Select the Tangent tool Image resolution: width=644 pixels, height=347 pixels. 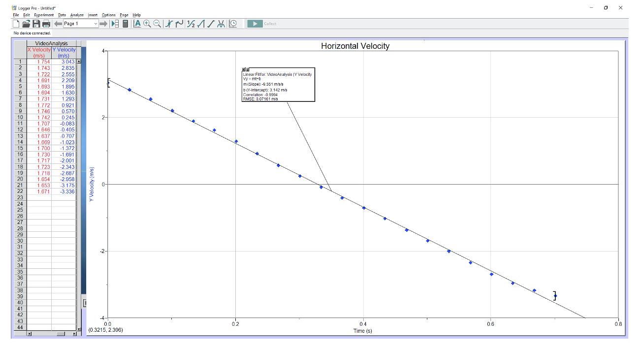coord(180,23)
